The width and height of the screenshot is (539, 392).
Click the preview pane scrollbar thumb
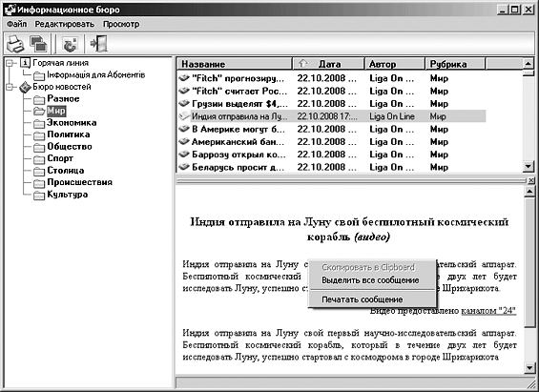pyautogui.click(x=529, y=262)
